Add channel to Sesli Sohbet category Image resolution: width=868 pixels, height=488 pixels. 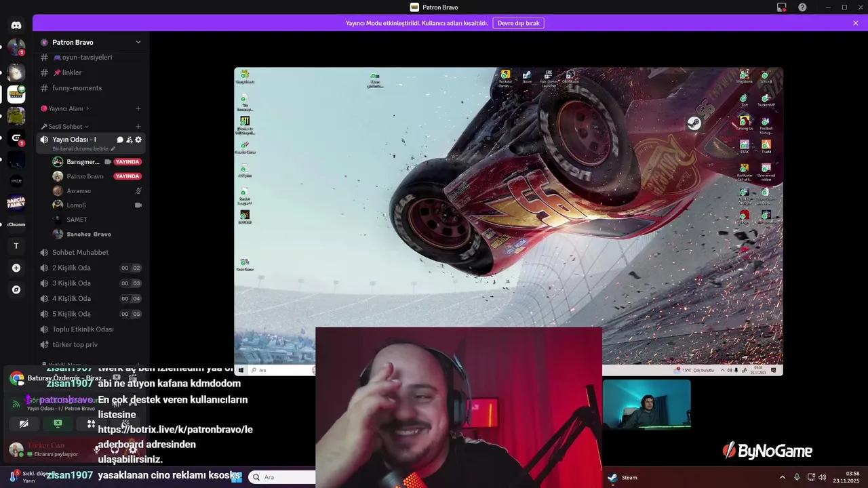pyautogui.click(x=138, y=127)
